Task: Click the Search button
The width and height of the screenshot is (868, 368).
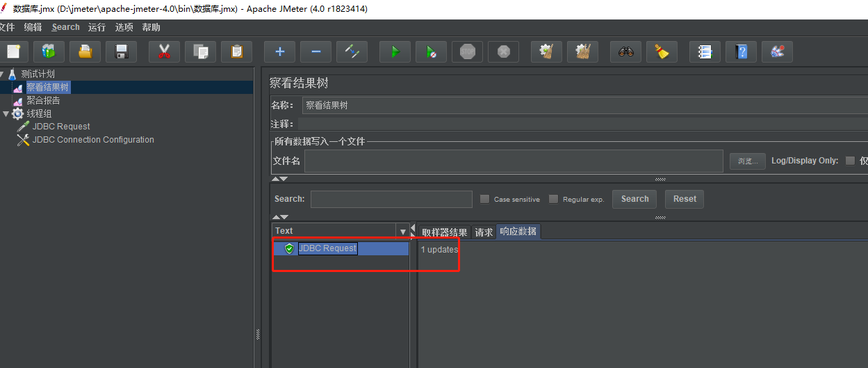Action: coord(634,199)
